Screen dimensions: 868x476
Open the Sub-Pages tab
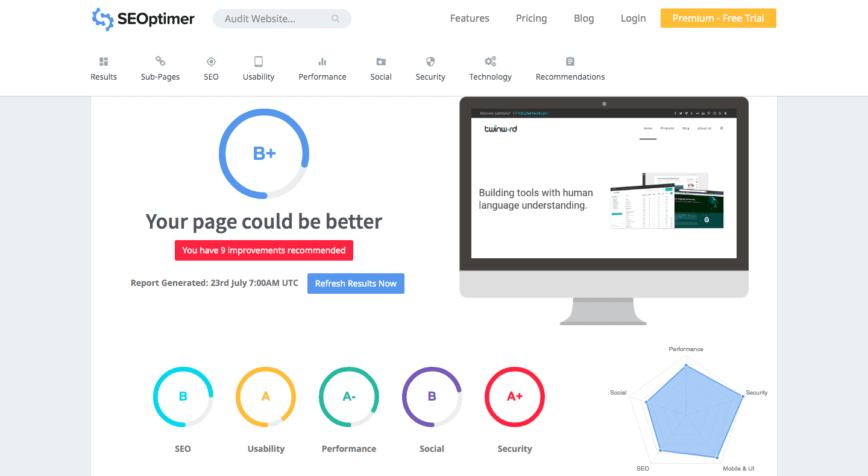160,77
